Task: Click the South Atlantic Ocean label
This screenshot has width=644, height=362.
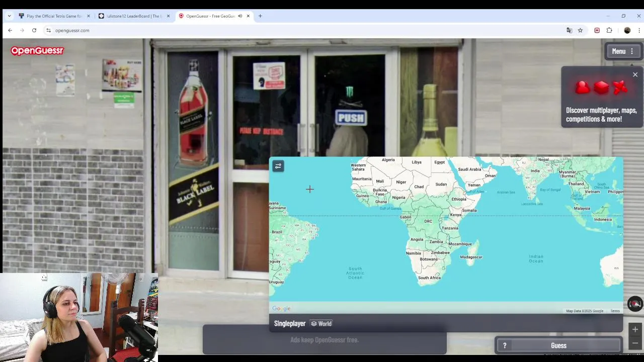Action: [355, 273]
